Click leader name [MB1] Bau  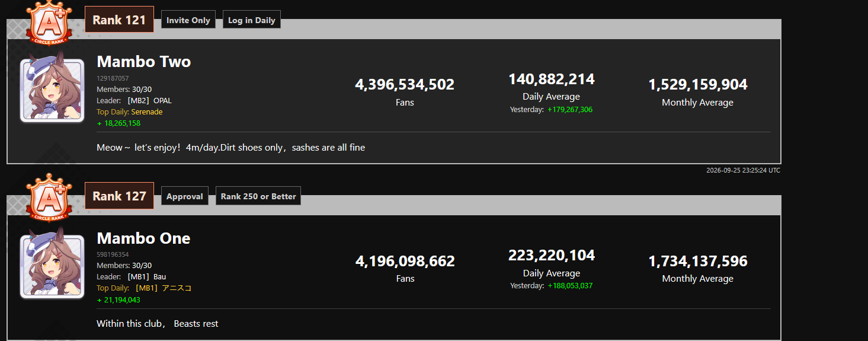click(x=146, y=277)
